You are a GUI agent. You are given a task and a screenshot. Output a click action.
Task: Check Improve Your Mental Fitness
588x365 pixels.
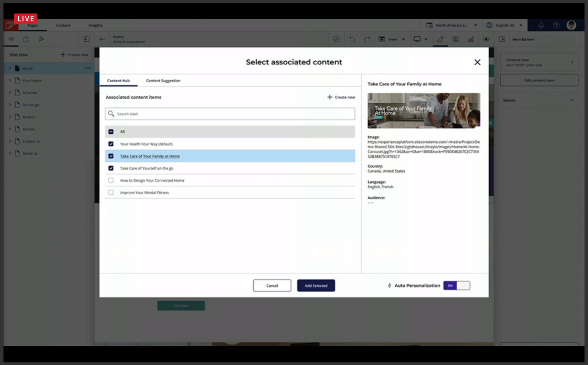point(111,193)
